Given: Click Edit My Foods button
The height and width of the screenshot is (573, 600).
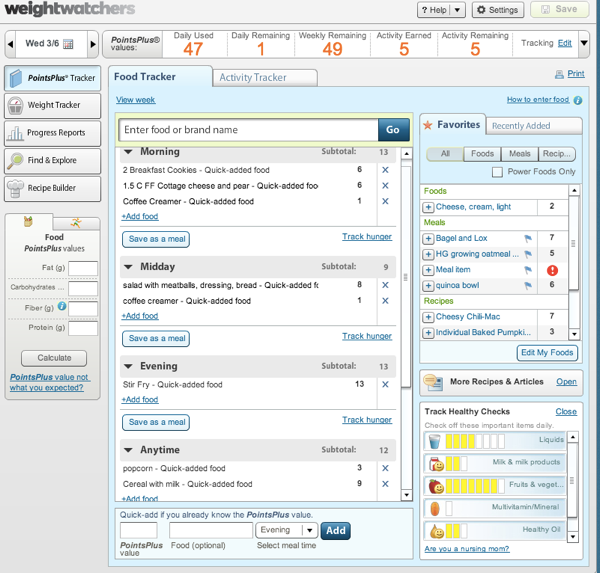Looking at the screenshot, I should (547, 353).
